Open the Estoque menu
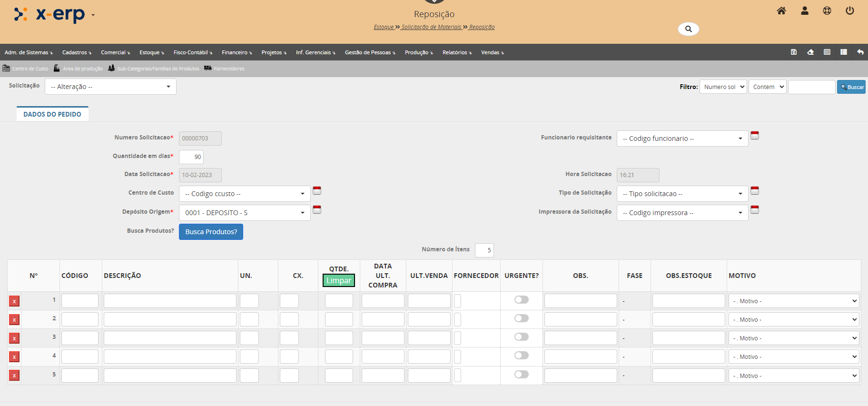This screenshot has width=868, height=406. [x=151, y=52]
